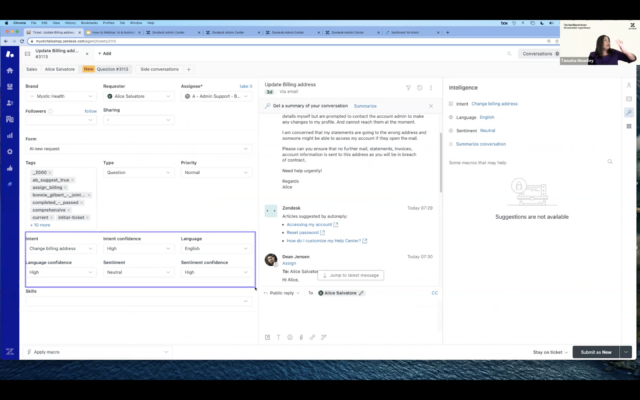Dismiss the summary banner with X
The width and height of the screenshot is (640, 400).
point(431,106)
